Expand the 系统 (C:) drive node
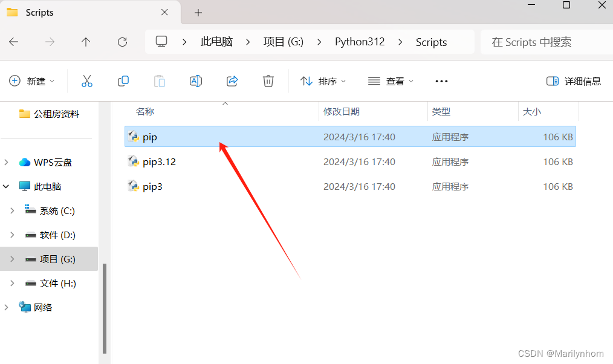This screenshot has width=613, height=364. point(12,211)
